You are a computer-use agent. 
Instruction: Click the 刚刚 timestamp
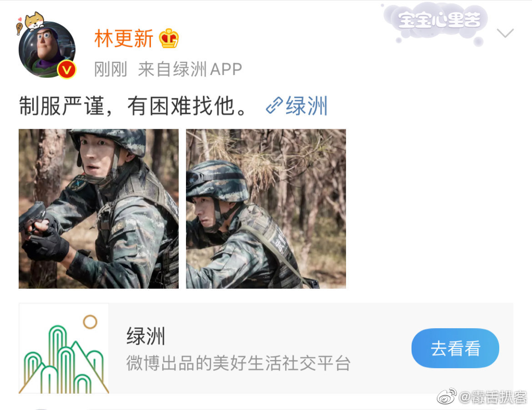110,69
